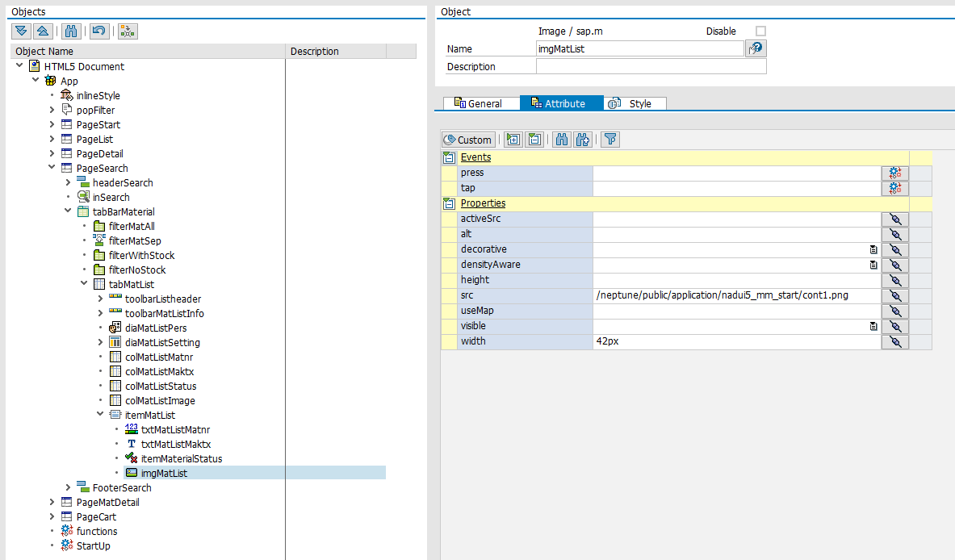Click the Find Next icon in attribute toolbar
The image size is (955, 560).
(583, 140)
